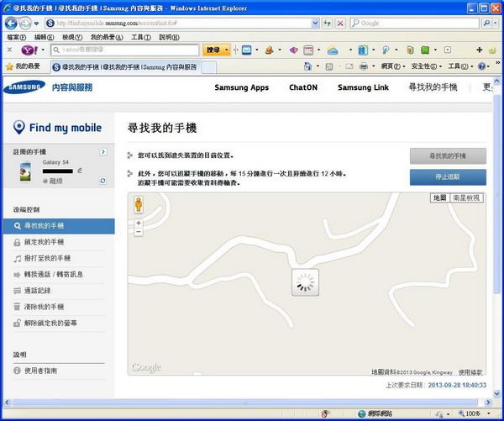
Task: Open the 編輯(E) menu
Action: (x=44, y=37)
